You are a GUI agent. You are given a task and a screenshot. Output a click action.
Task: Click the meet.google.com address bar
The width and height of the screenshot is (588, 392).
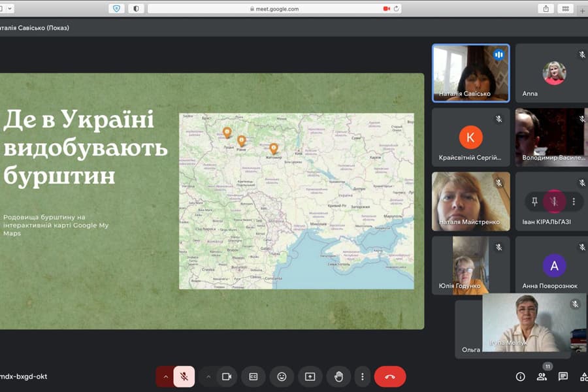274,8
